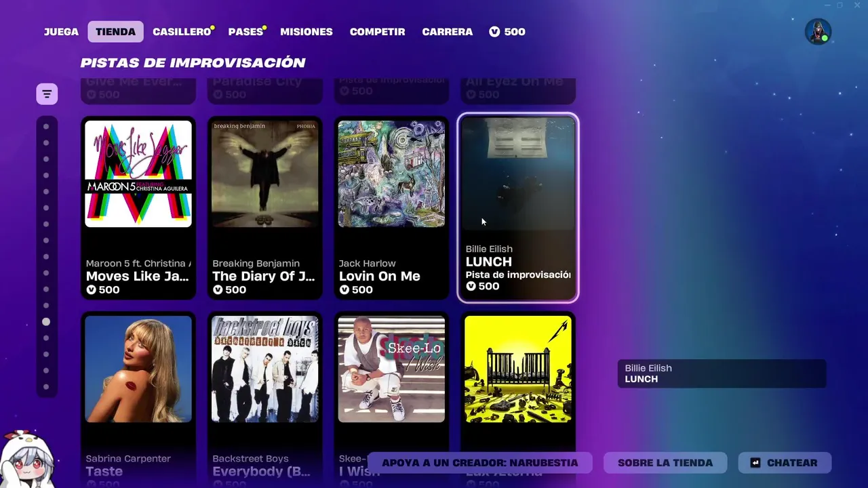The width and height of the screenshot is (868, 488).
Task: Click 500 price on The Diary Of Jane
Action: [229, 290]
